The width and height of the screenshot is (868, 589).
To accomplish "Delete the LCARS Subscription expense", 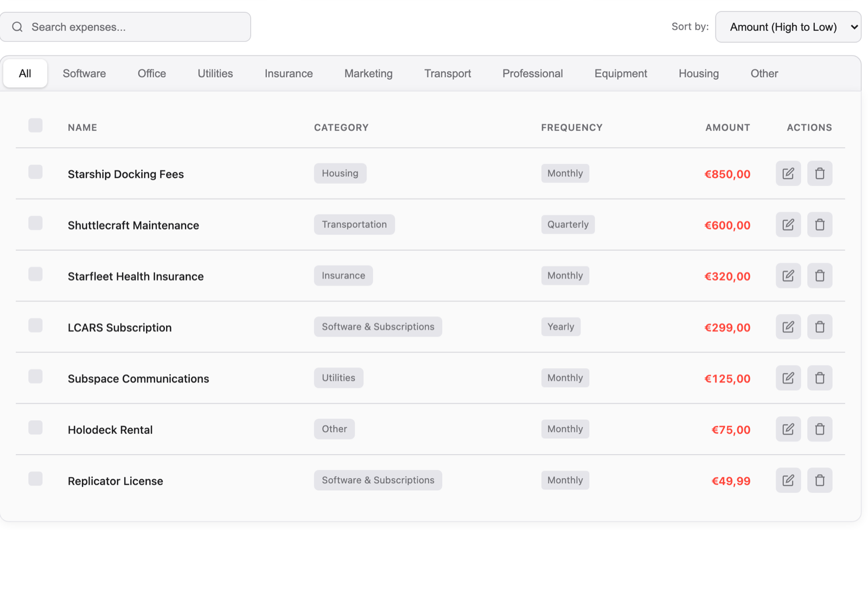I will pyautogui.click(x=819, y=327).
